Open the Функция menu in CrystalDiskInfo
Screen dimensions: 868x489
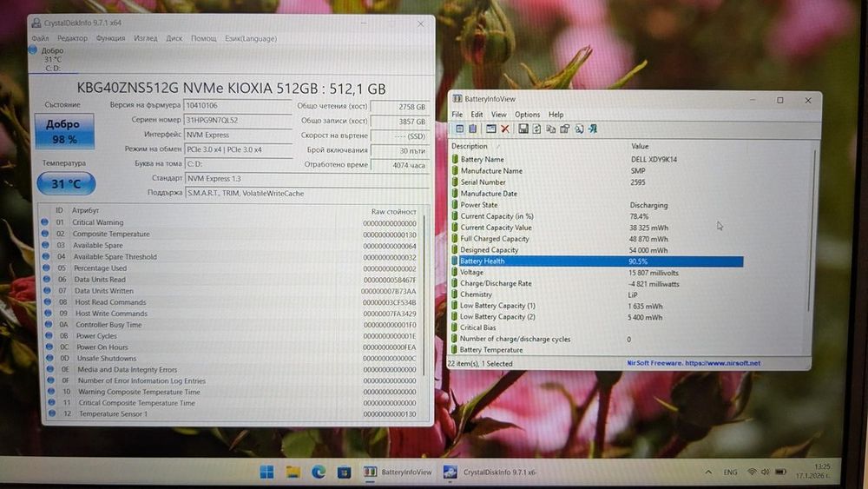click(x=111, y=38)
